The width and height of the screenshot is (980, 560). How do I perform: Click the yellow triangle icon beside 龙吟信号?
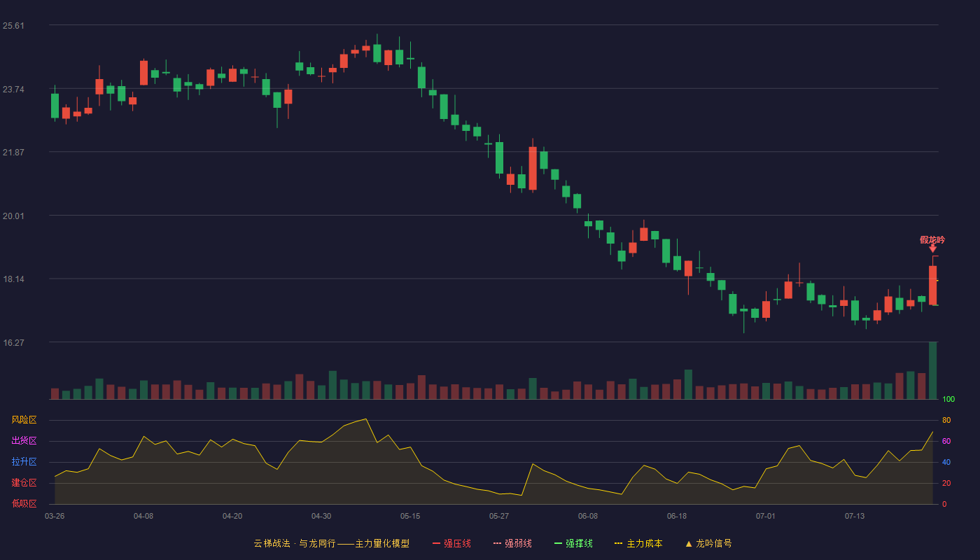tap(688, 543)
